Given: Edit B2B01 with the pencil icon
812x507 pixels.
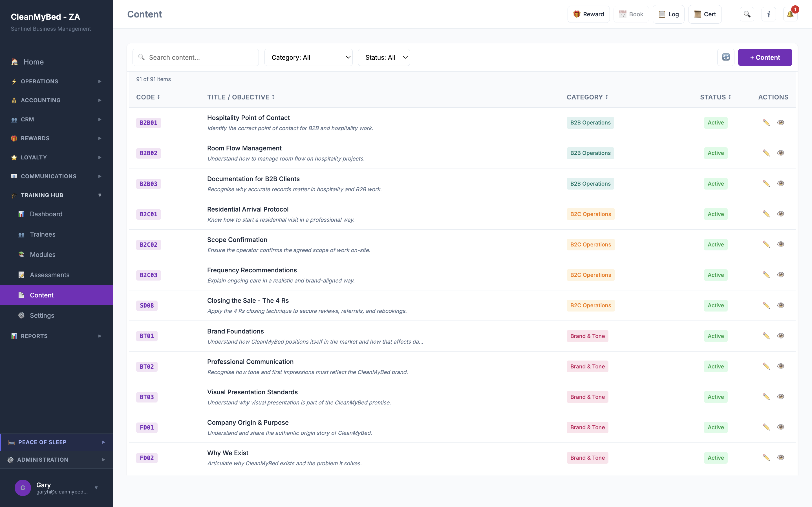Looking at the screenshot, I should tap(766, 123).
